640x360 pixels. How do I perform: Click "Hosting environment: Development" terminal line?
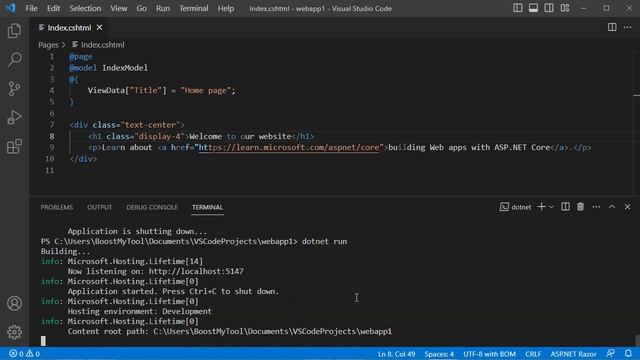[140, 311]
